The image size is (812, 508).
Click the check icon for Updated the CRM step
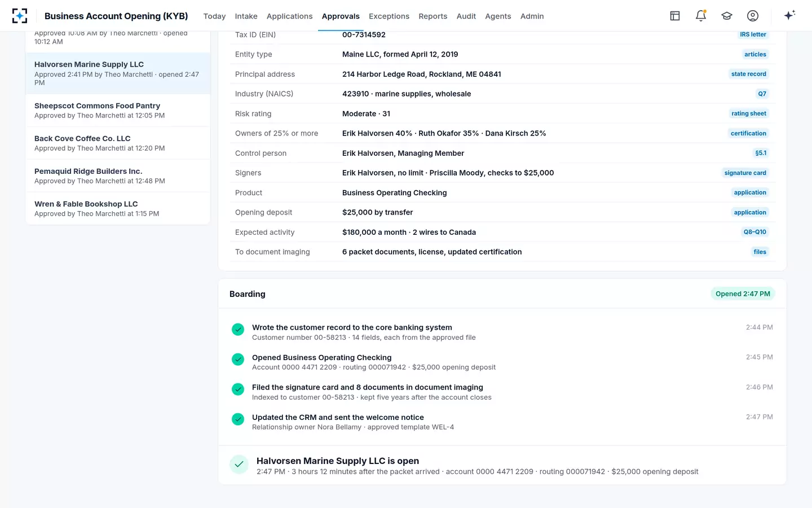coord(238,419)
